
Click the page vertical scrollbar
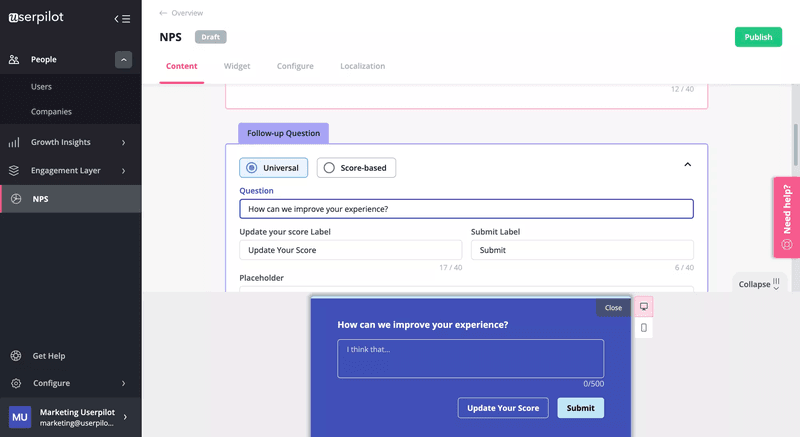click(x=795, y=145)
